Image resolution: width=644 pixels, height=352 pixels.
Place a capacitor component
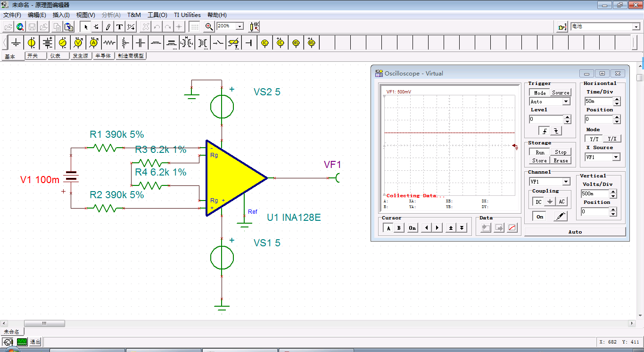click(x=140, y=43)
